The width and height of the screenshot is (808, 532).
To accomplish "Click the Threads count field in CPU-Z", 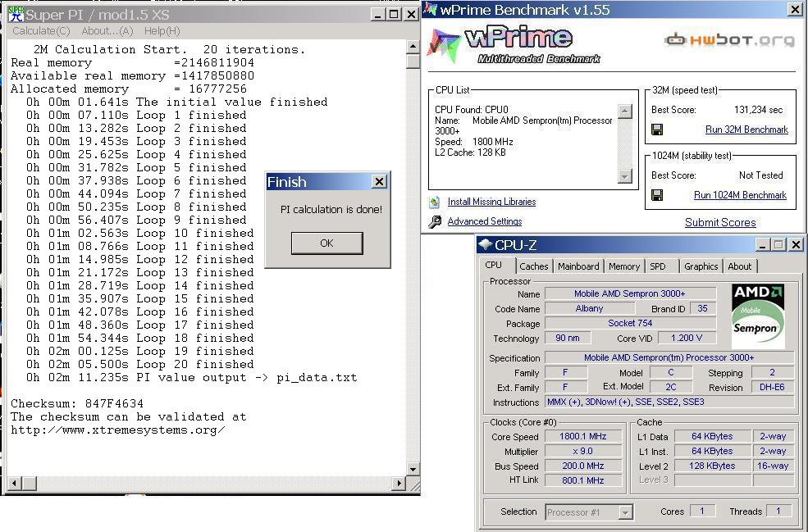I will click(778, 511).
